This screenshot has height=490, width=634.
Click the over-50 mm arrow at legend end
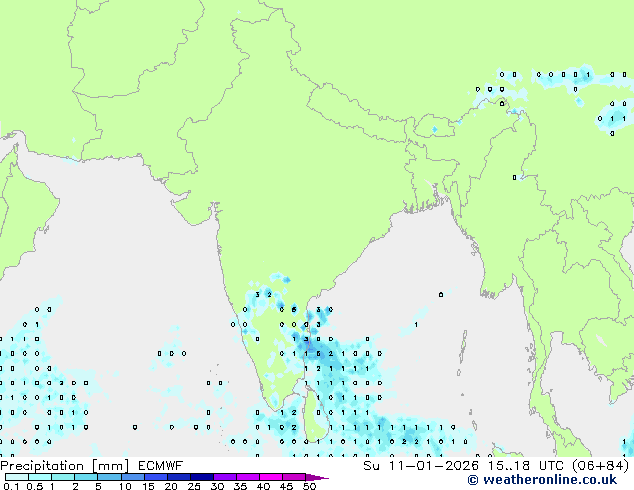[317, 477]
